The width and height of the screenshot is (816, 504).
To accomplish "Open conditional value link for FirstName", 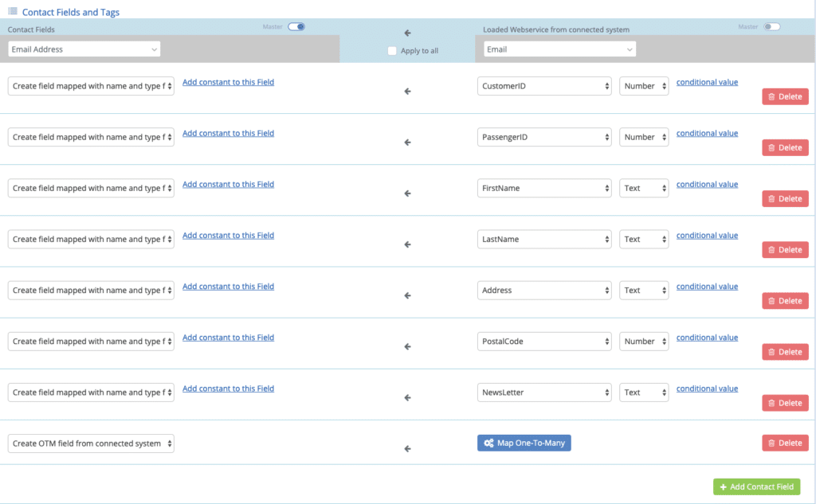I will pos(707,184).
